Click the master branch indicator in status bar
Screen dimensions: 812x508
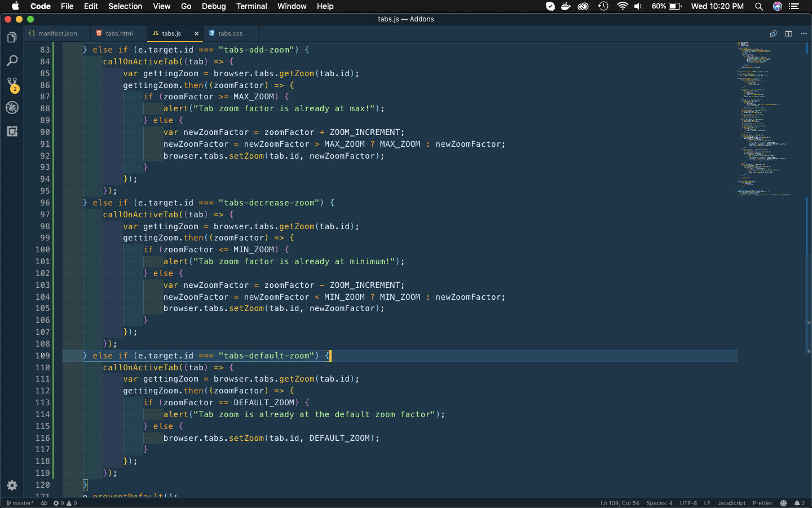point(20,503)
